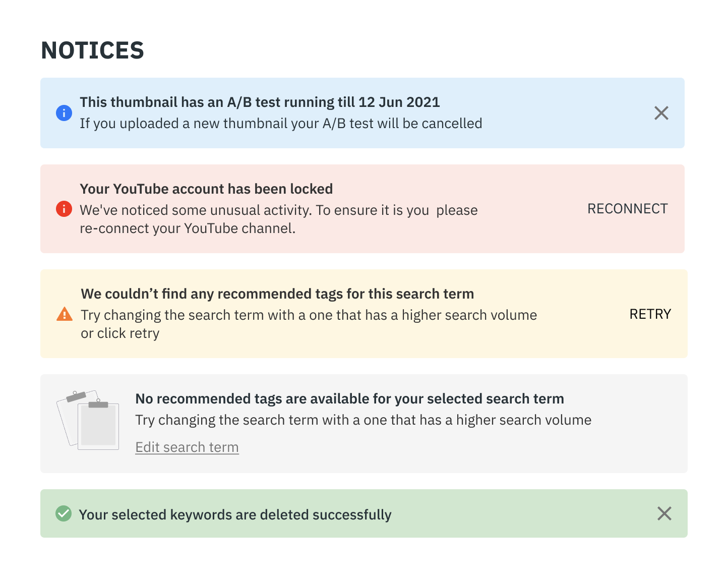This screenshot has width=728, height=578.
Task: Open the Edit search term link
Action: tap(187, 447)
